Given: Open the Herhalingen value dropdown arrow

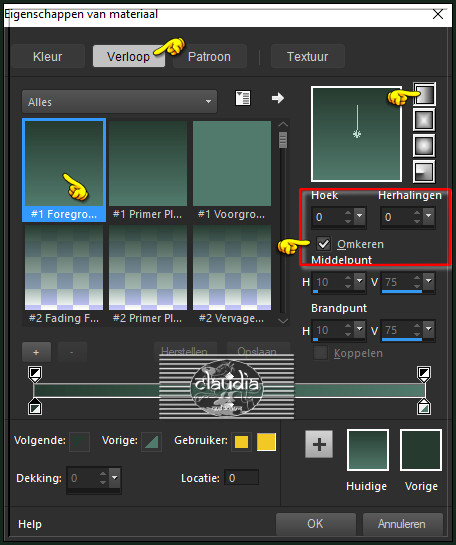Looking at the screenshot, I should [429, 217].
